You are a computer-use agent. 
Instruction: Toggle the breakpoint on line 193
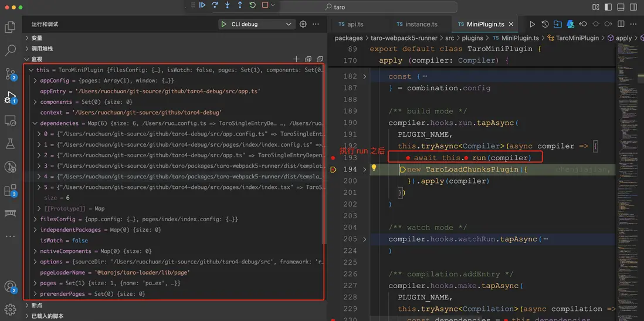pos(333,158)
